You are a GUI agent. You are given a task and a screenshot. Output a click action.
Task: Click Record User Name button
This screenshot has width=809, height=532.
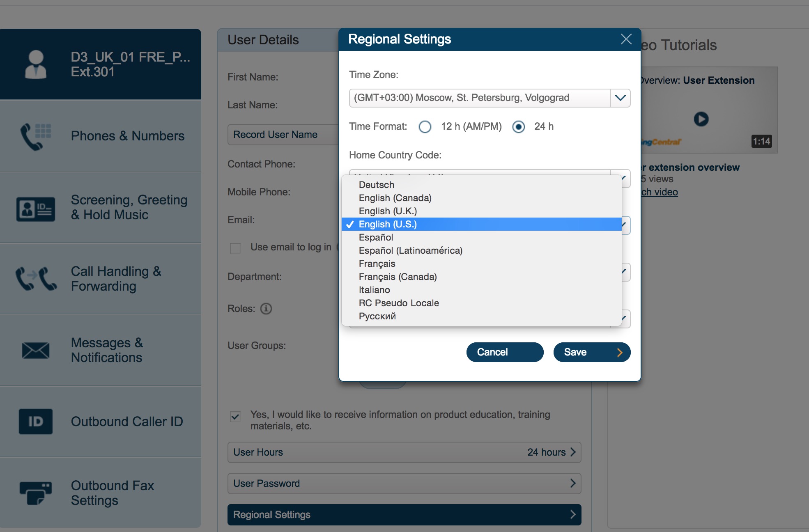pyautogui.click(x=283, y=135)
